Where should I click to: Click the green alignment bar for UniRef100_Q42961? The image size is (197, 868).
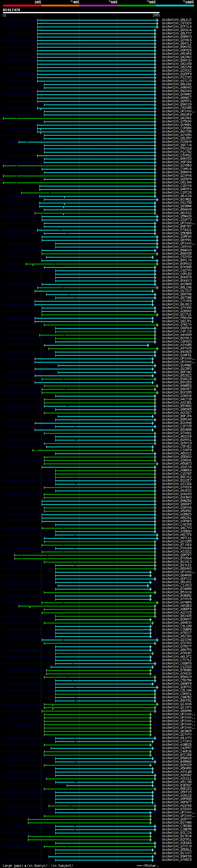point(79,118)
